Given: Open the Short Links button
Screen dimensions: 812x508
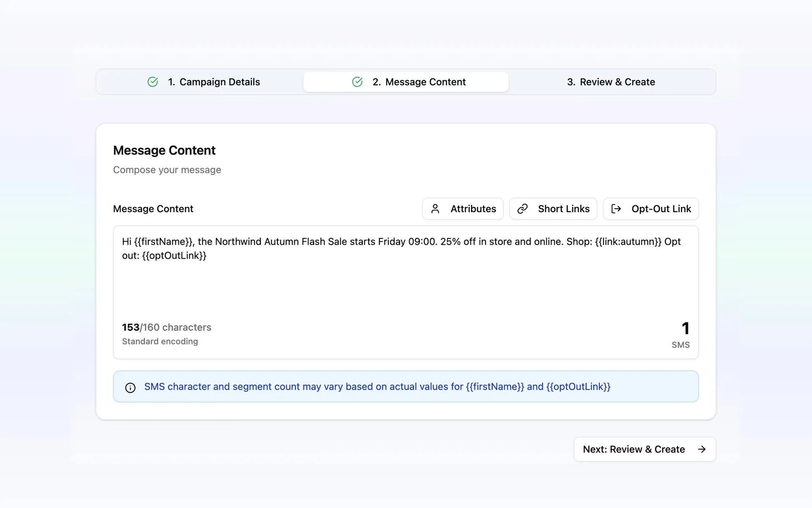Looking at the screenshot, I should [x=553, y=209].
